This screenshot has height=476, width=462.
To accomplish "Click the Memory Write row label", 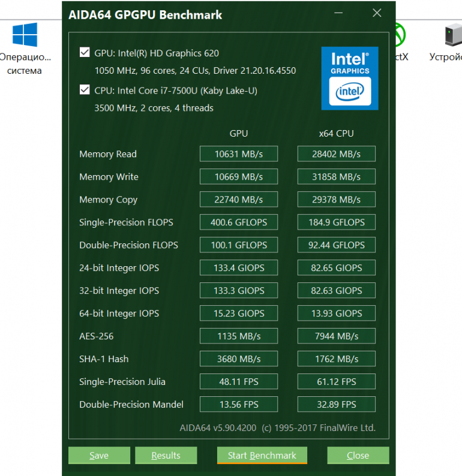I will (109, 177).
